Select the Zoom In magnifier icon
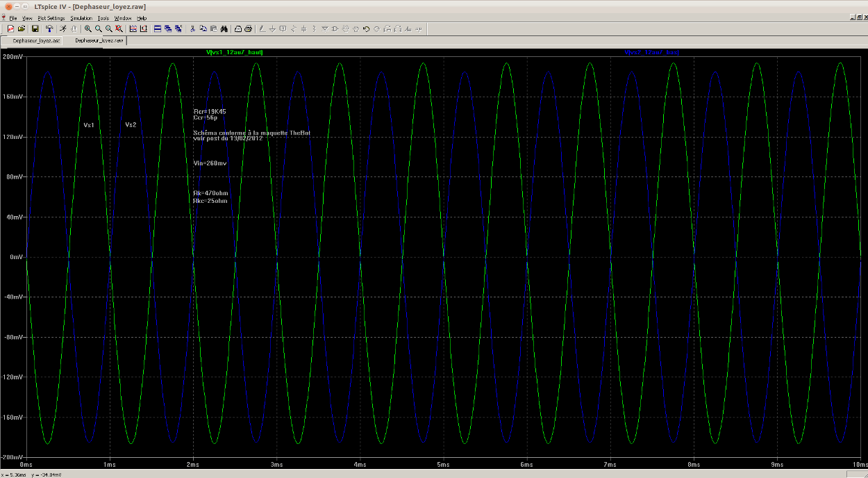The image size is (868, 478). coord(88,28)
